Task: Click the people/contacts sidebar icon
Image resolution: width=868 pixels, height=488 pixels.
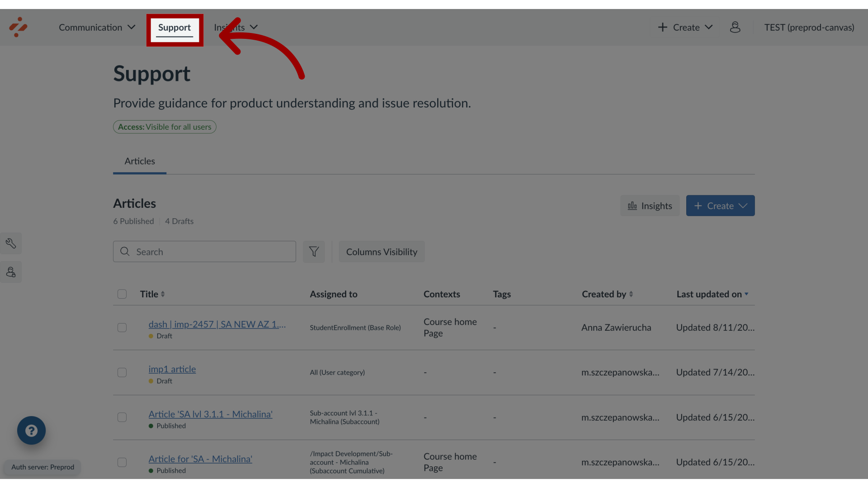Action: [11, 272]
